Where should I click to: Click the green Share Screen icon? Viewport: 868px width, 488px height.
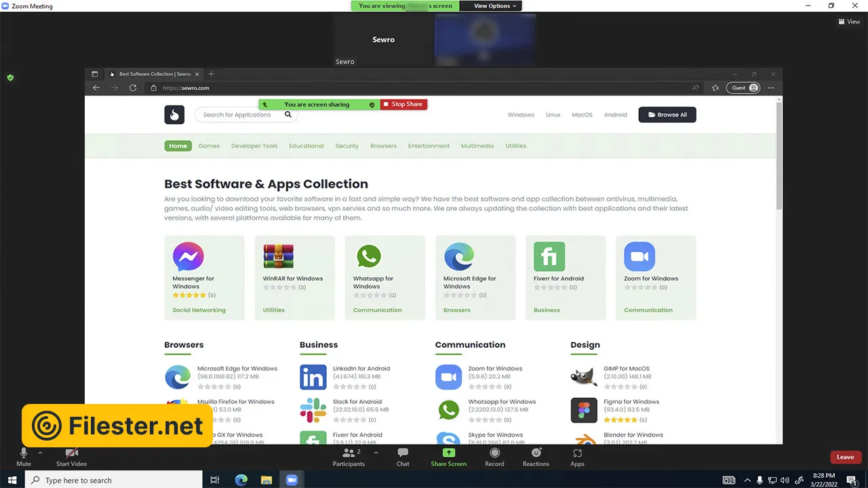point(448,453)
